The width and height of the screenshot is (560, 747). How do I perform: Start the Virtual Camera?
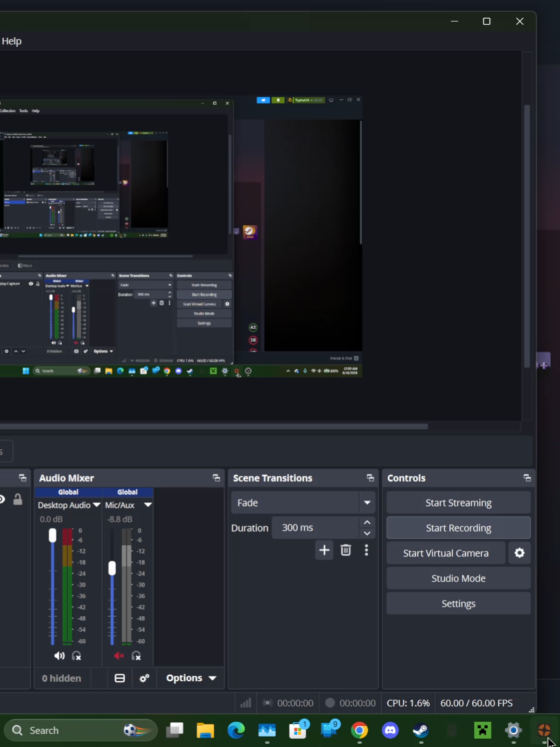point(446,553)
